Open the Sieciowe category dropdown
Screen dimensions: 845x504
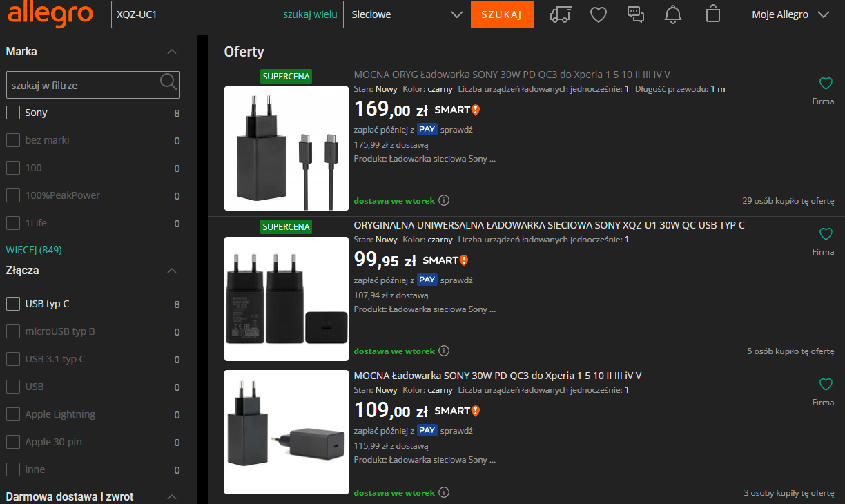tap(407, 14)
